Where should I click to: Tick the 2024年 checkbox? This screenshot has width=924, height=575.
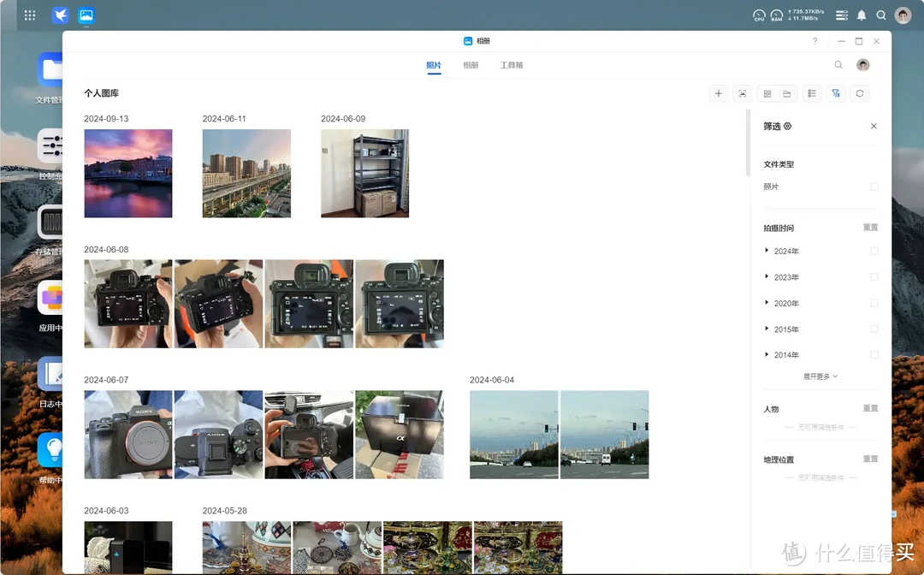coord(874,252)
